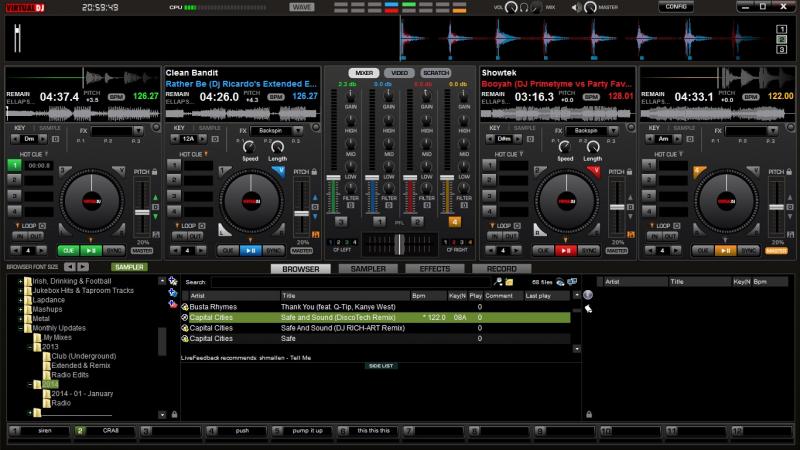Nudge pitch down on the Clean Bandit deck
Image resolution: width=800 pixels, height=450 pixels.
(315, 217)
